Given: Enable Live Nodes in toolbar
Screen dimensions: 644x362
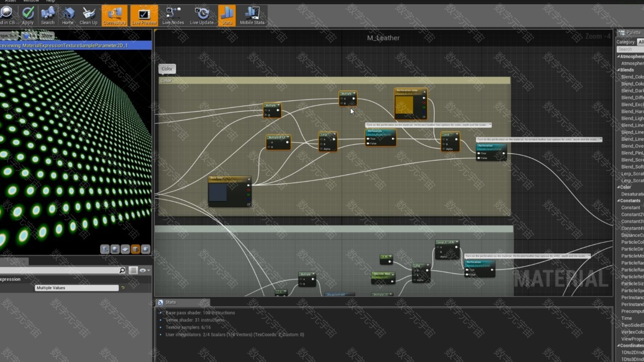Looking at the screenshot, I should coord(173,15).
